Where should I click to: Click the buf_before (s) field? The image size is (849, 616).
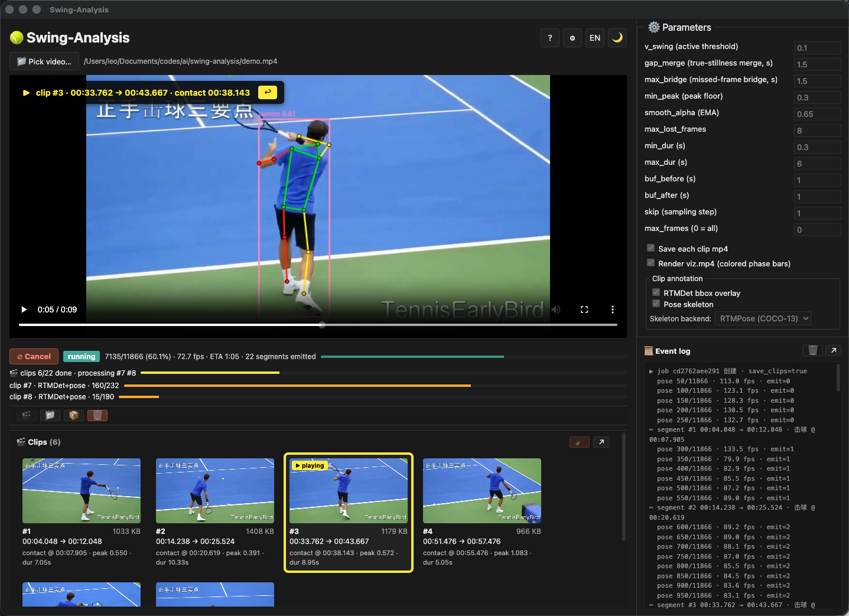coord(818,180)
